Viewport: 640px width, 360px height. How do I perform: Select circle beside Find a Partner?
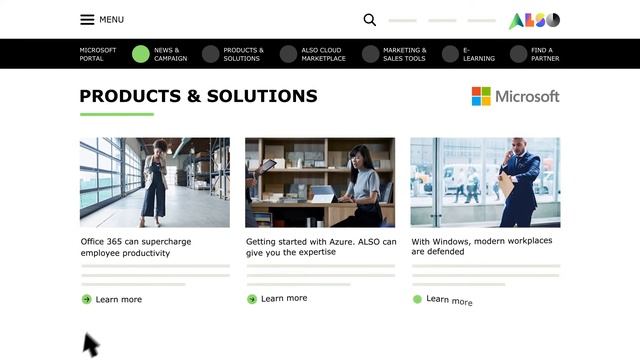(518, 54)
